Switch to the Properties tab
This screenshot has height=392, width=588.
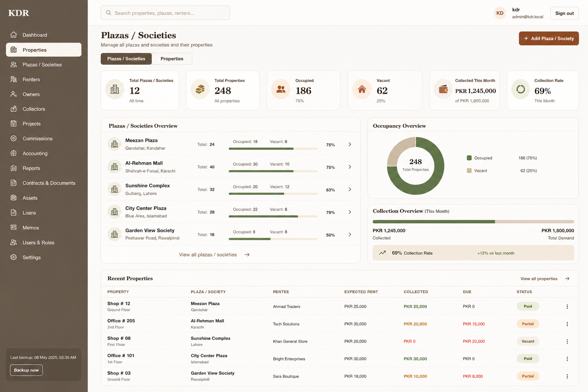point(172,59)
